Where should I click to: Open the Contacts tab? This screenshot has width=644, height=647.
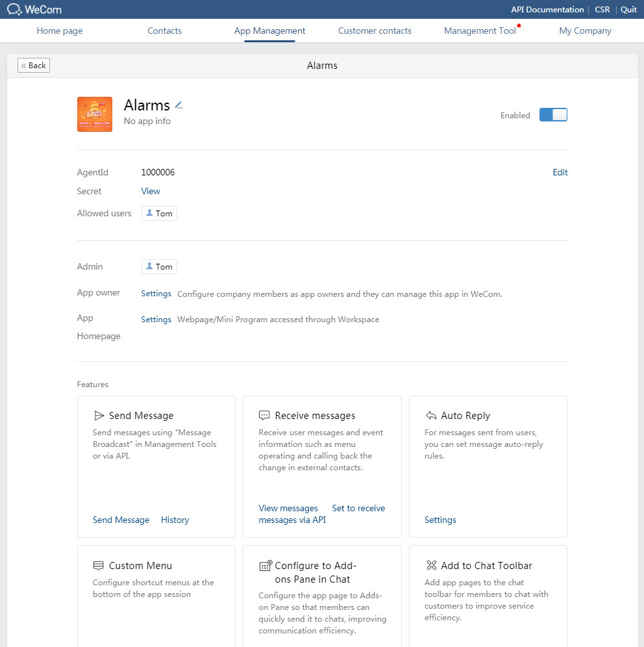tap(164, 31)
